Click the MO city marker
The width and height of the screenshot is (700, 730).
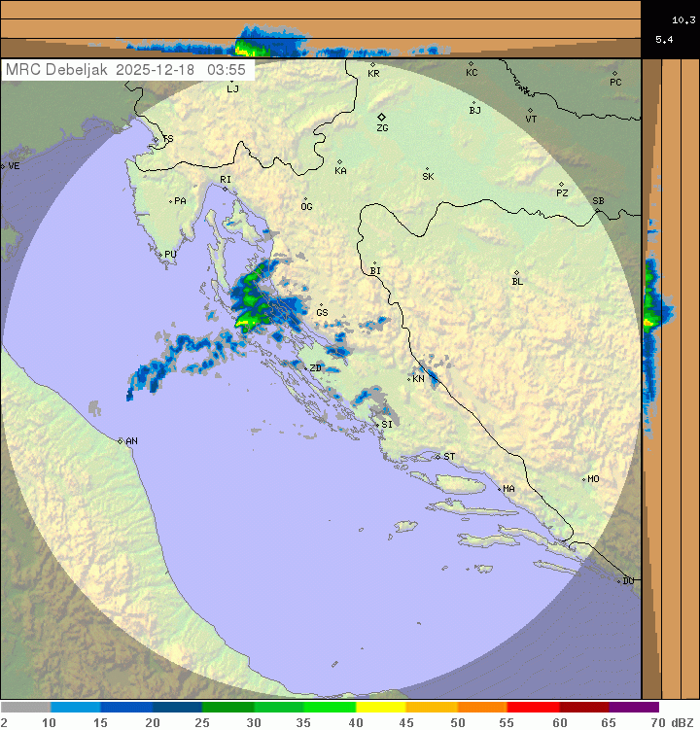click(x=584, y=479)
